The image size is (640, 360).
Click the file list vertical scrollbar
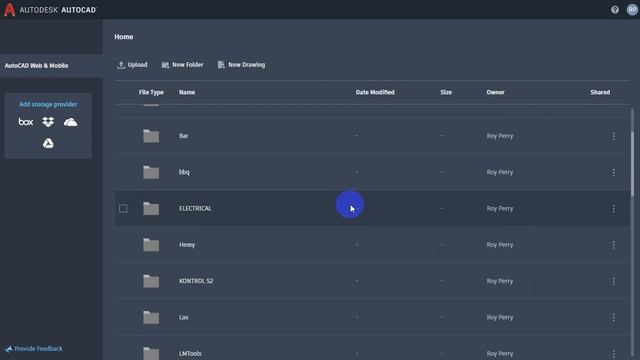pyautogui.click(x=633, y=163)
